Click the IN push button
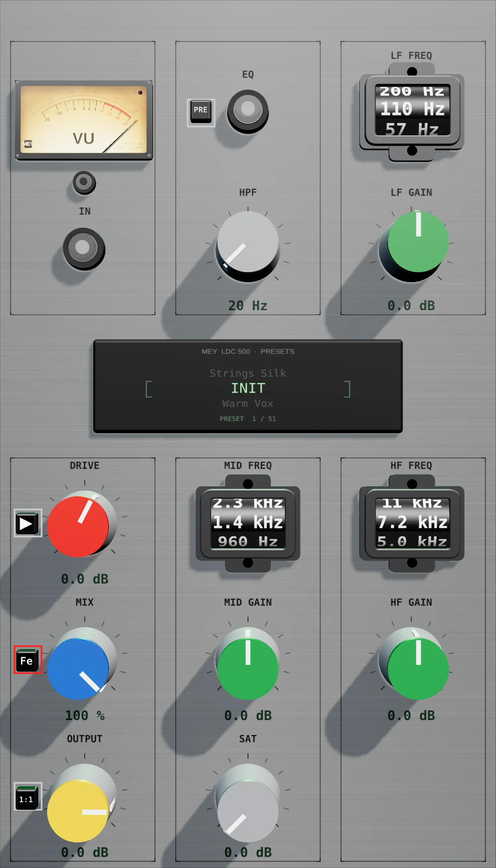 [x=84, y=249]
